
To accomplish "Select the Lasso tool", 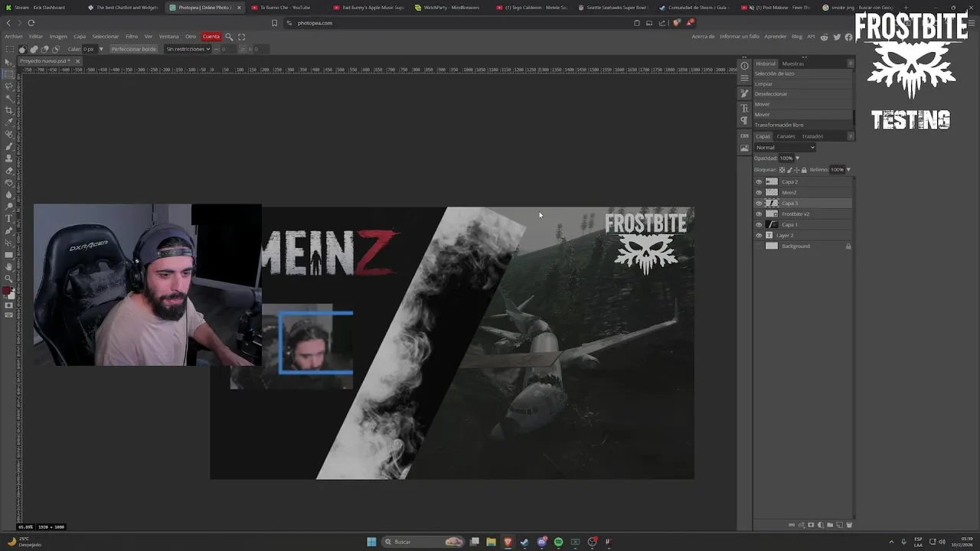I will pyautogui.click(x=9, y=86).
